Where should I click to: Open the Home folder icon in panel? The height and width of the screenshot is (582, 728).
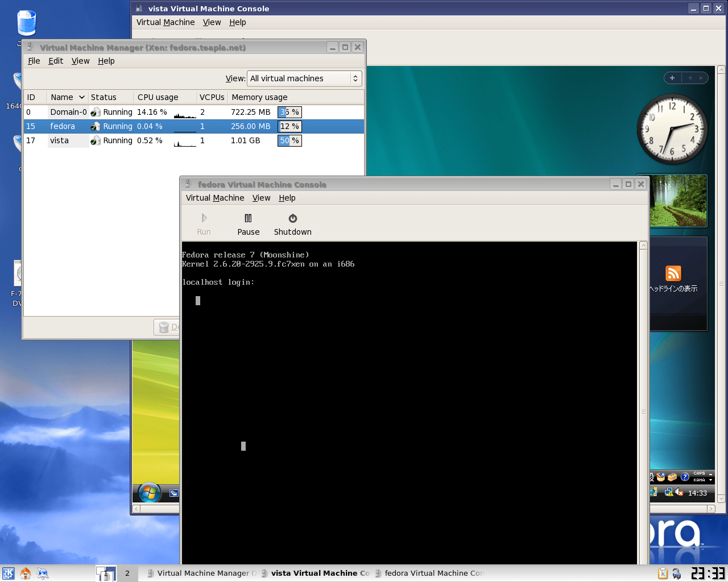click(x=26, y=573)
